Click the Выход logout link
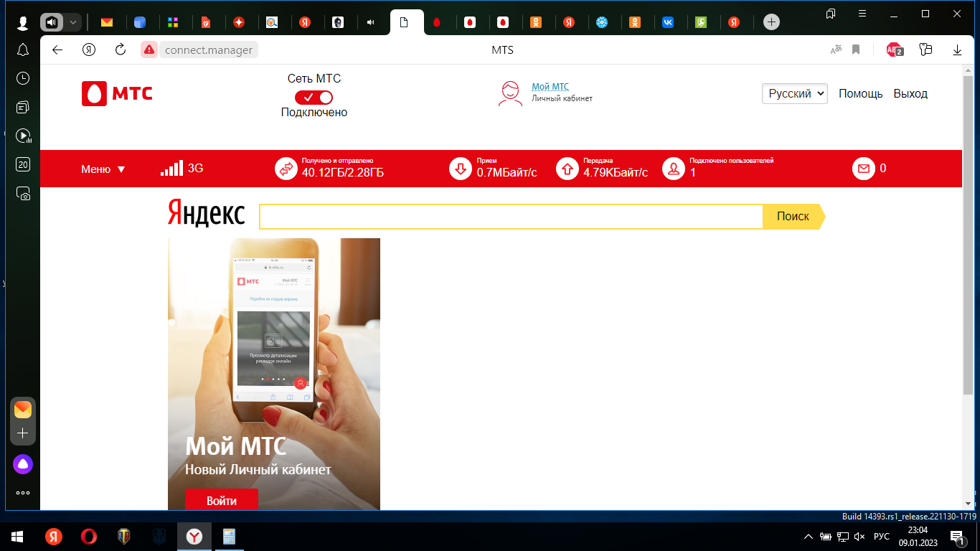The image size is (980, 551). 910,93
